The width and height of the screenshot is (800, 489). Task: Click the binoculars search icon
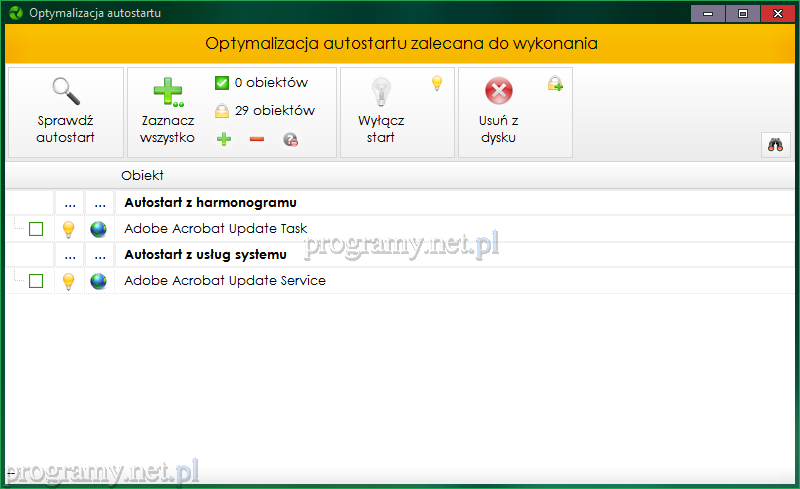[x=775, y=144]
